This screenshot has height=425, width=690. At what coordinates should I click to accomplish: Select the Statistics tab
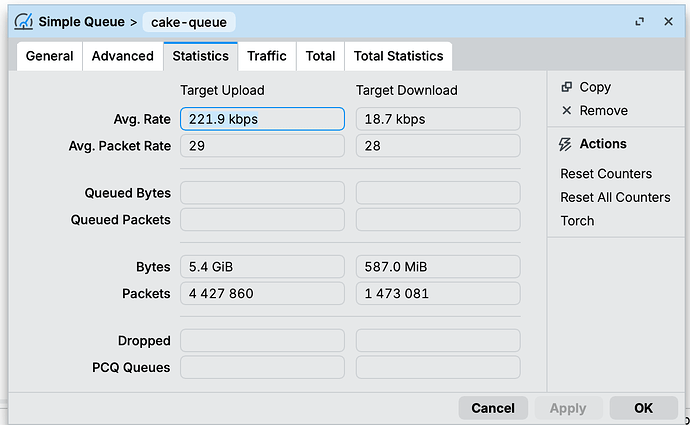pyautogui.click(x=201, y=56)
